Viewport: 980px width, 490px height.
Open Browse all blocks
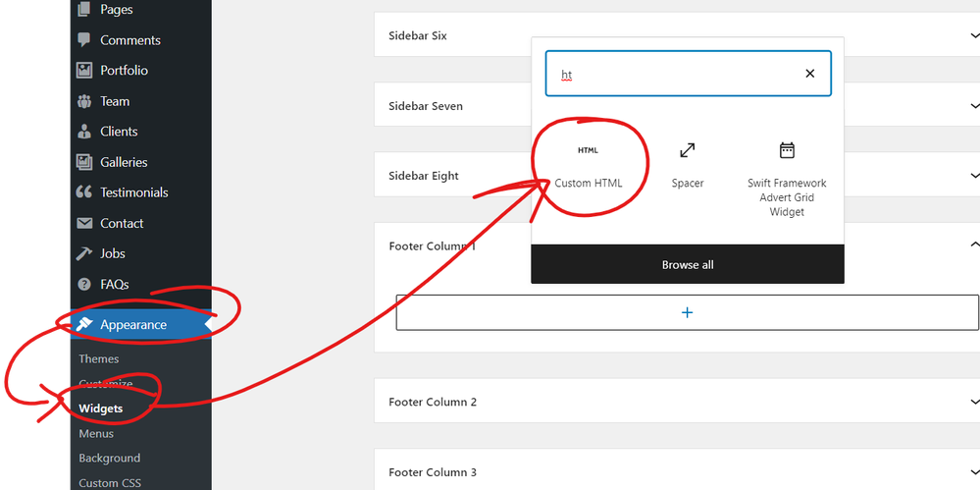688,265
